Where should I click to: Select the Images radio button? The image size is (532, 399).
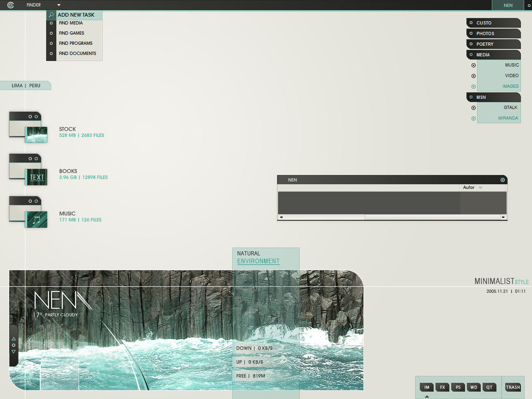tap(473, 86)
